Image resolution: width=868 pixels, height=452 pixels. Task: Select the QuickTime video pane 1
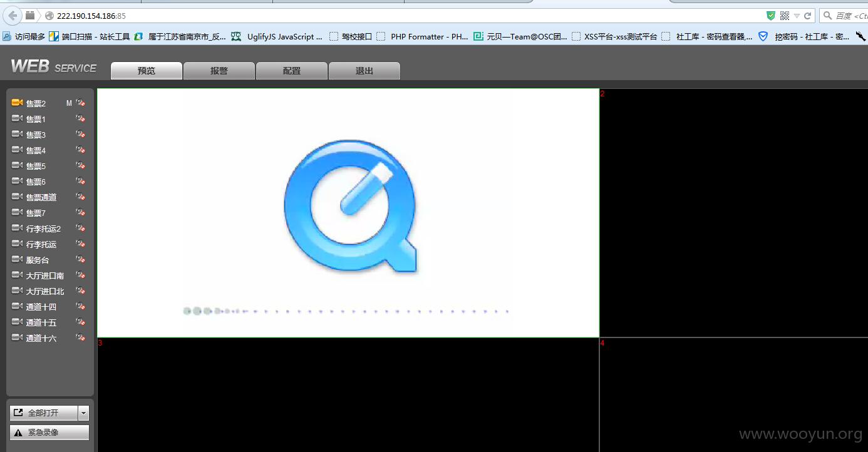pyautogui.click(x=348, y=213)
